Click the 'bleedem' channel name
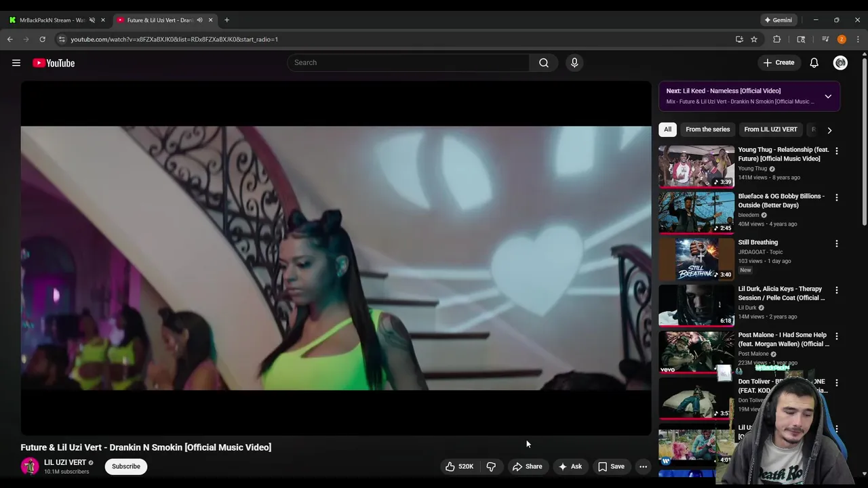The height and width of the screenshot is (488, 868). (x=749, y=215)
